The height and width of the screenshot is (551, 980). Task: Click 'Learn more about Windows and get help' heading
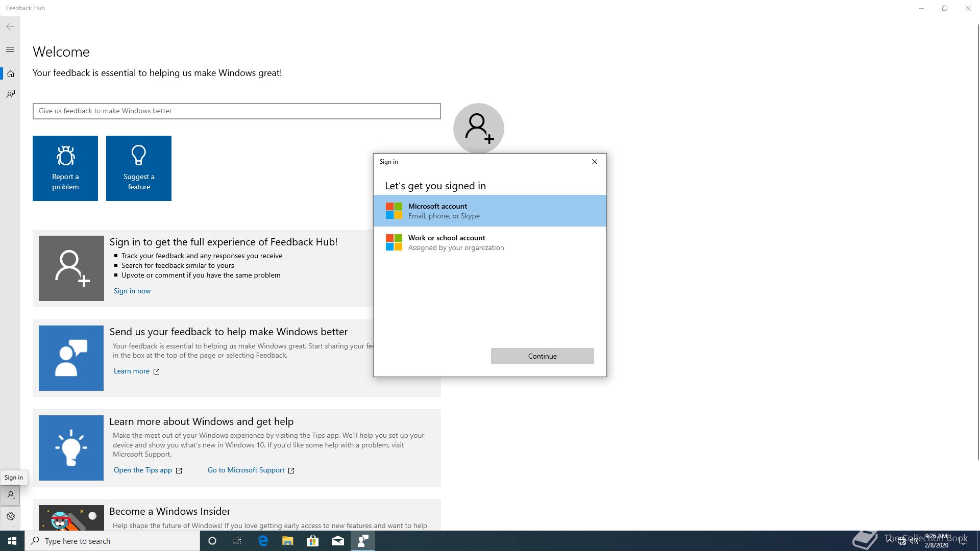pyautogui.click(x=202, y=421)
